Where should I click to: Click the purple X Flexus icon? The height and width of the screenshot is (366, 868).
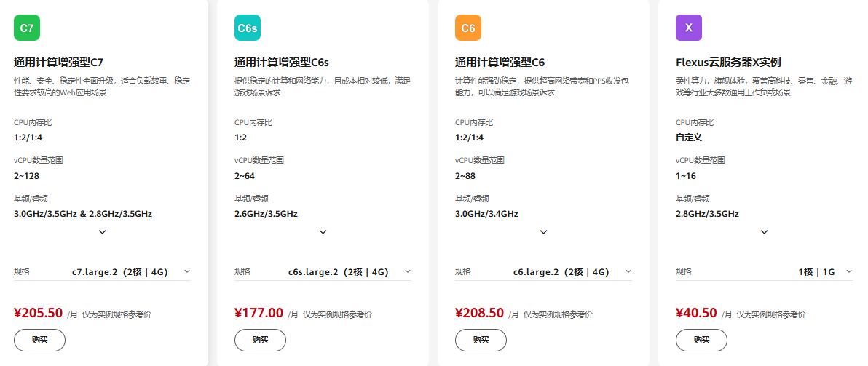point(689,28)
